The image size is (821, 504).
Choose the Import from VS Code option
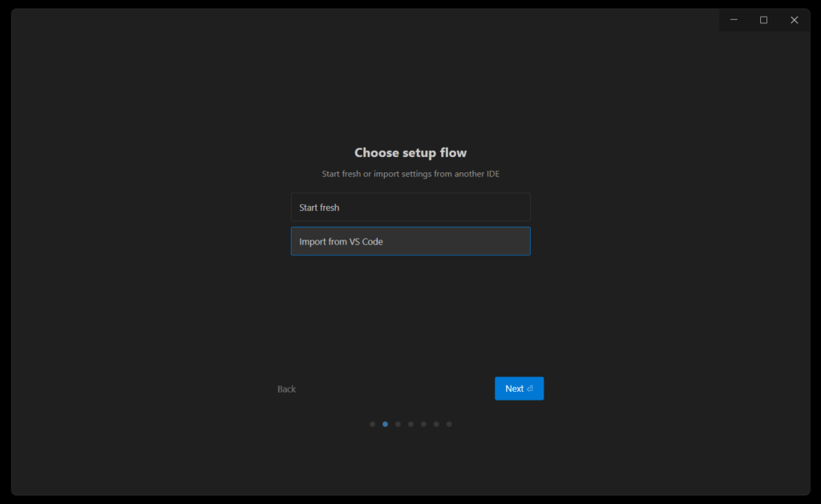[410, 241]
